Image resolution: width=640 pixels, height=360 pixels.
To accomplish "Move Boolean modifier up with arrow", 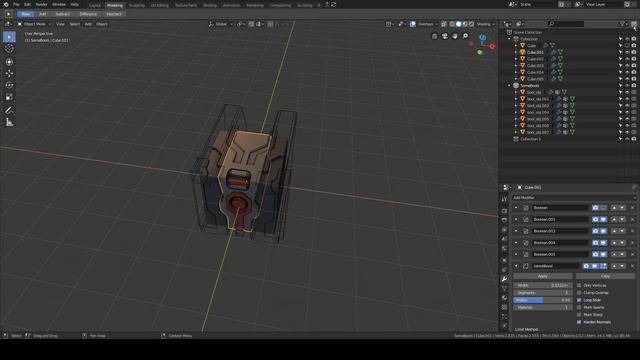I will (614, 208).
